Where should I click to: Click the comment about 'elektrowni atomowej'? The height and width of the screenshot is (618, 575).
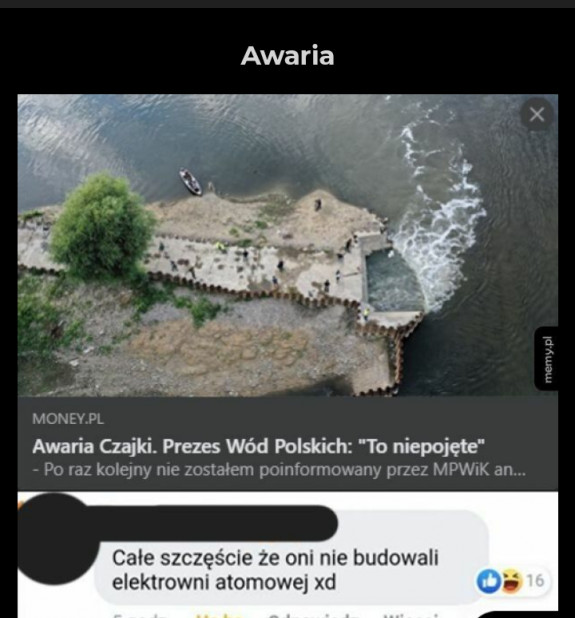pos(275,570)
